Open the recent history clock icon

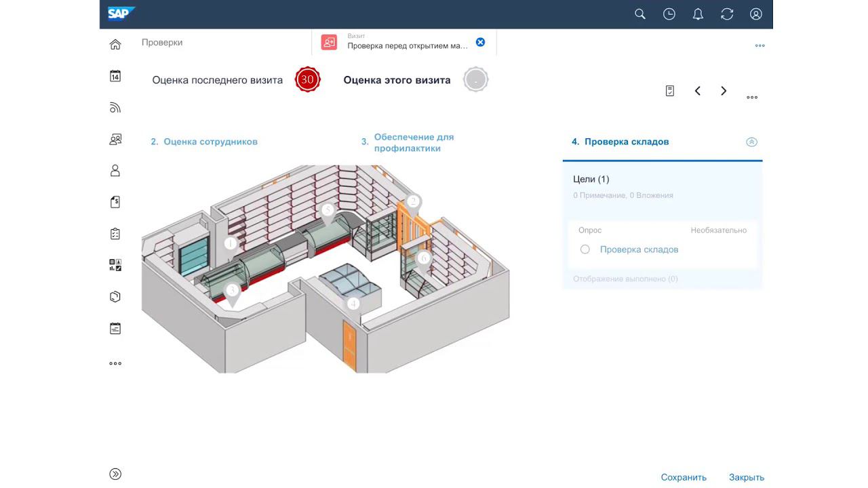point(669,14)
